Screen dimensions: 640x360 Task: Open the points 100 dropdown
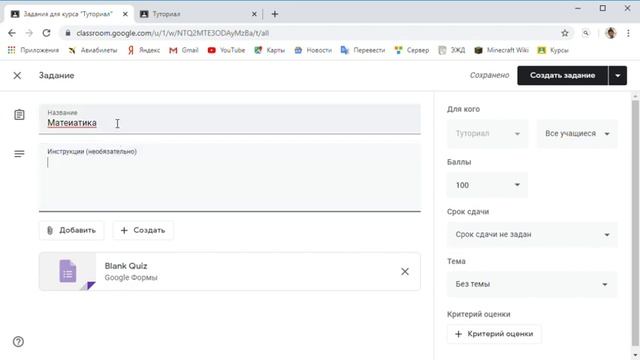[487, 185]
